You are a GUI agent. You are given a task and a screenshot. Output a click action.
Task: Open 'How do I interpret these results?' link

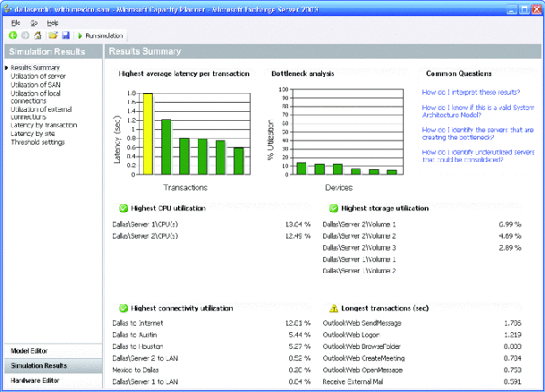[x=471, y=92]
